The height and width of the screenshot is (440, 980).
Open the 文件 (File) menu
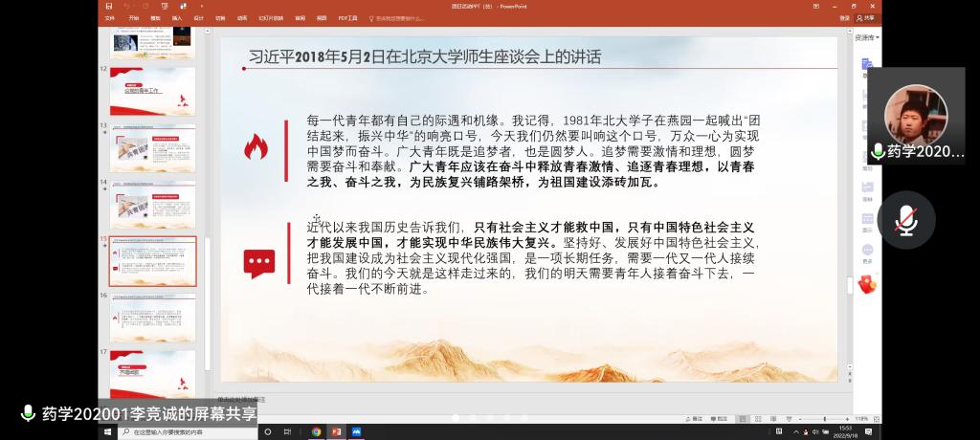(x=109, y=18)
